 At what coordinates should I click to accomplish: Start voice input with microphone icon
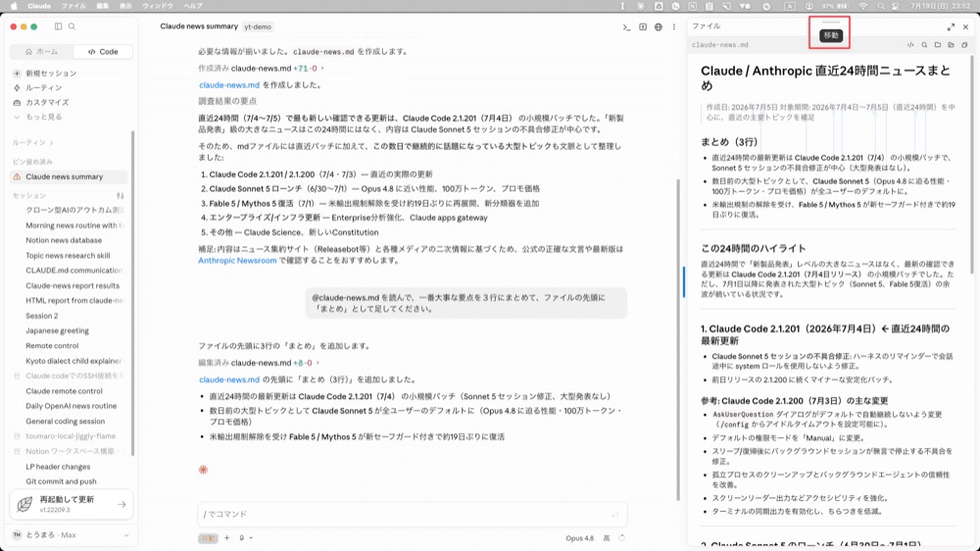(x=242, y=538)
